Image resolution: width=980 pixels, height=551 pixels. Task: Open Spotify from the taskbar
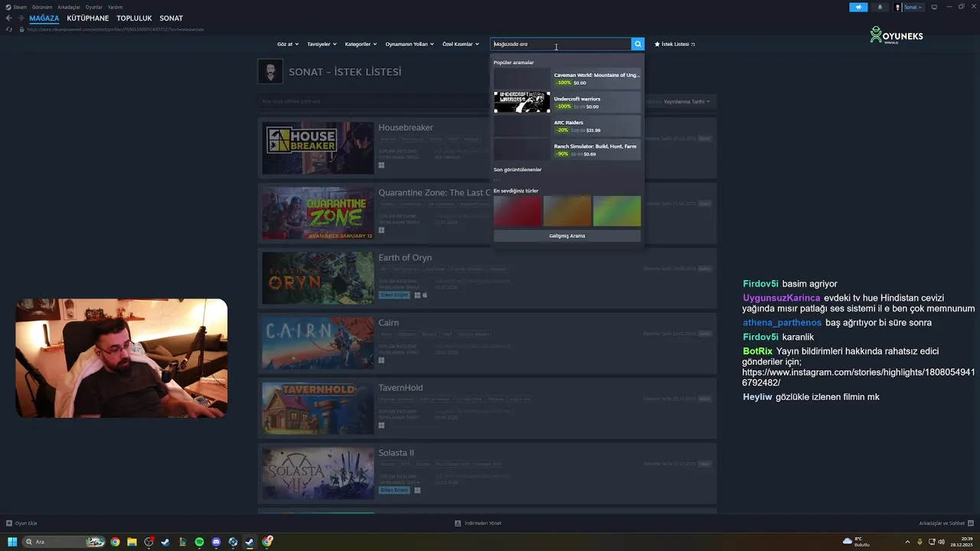click(x=199, y=542)
